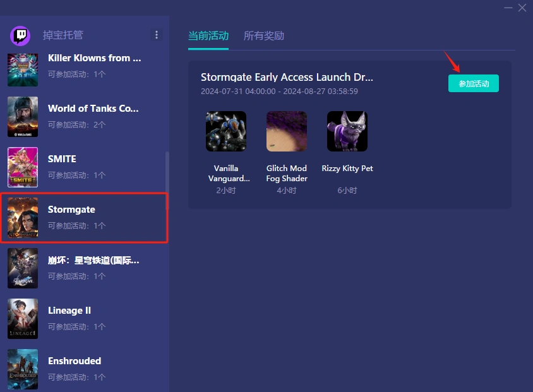Click the 'SMITE' game title
This screenshot has height=392, width=533.
pos(62,159)
